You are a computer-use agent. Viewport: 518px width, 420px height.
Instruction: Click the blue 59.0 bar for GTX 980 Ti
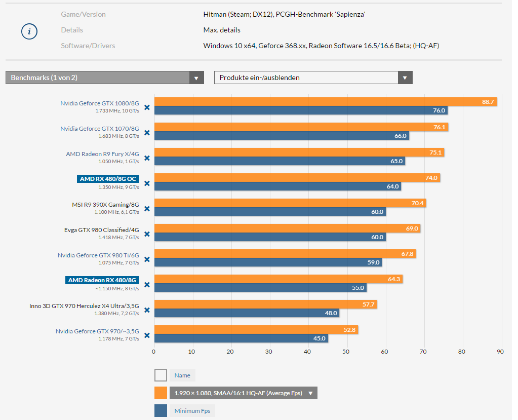tap(268, 262)
